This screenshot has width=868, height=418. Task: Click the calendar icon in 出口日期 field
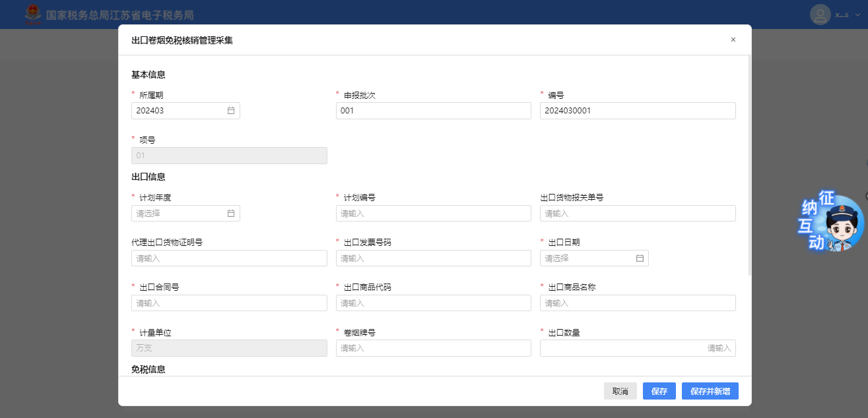[640, 258]
